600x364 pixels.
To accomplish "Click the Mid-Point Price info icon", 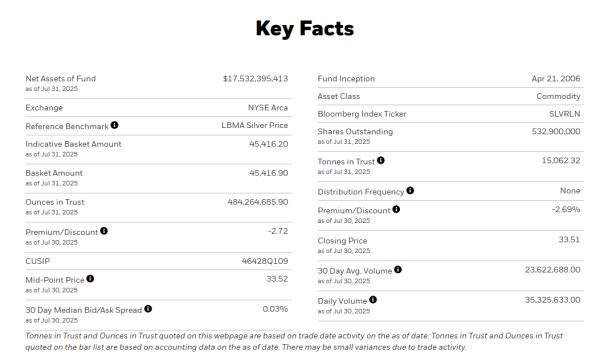I will [x=90, y=279].
